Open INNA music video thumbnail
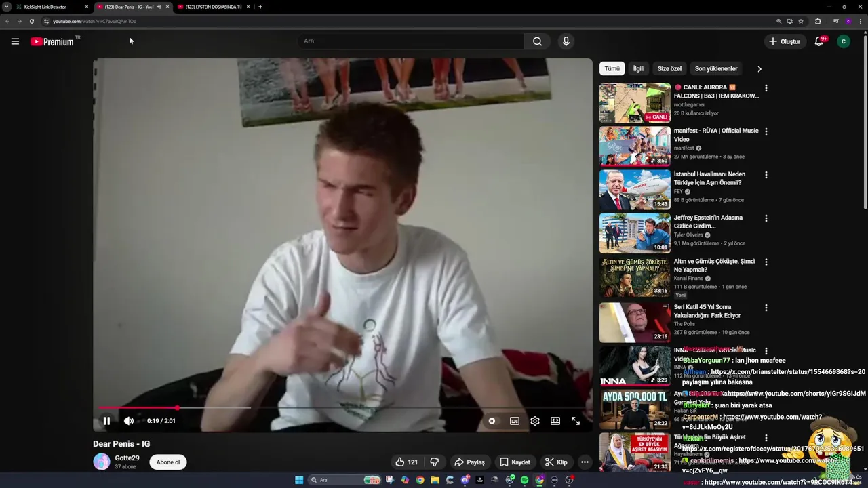This screenshot has height=488, width=868. point(635,366)
